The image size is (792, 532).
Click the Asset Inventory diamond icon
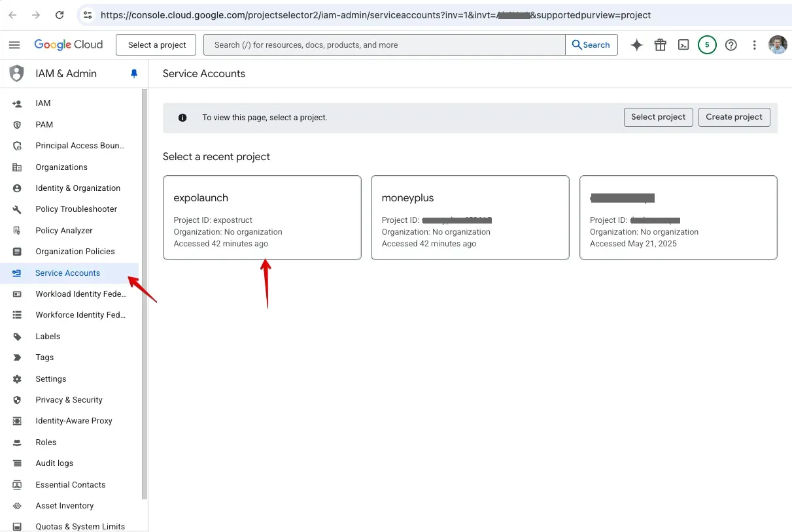pyautogui.click(x=17, y=506)
